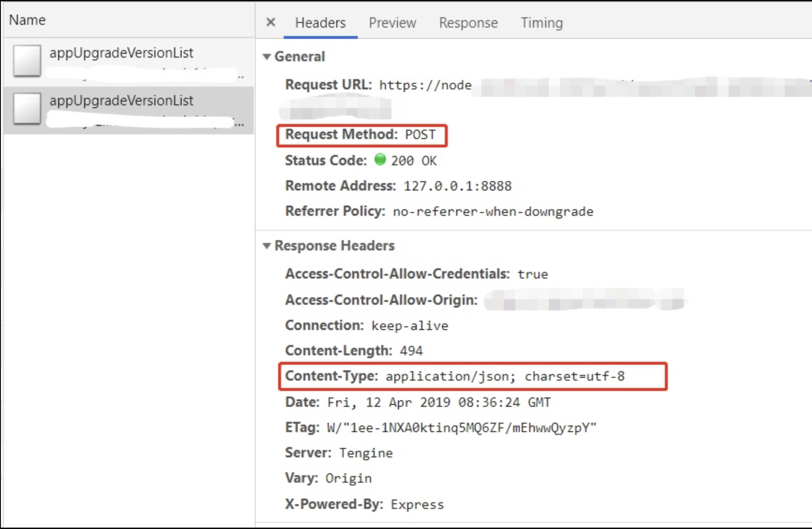Click the file icon of first appUpgradeVersionList
The height and width of the screenshot is (529, 812).
click(x=27, y=60)
